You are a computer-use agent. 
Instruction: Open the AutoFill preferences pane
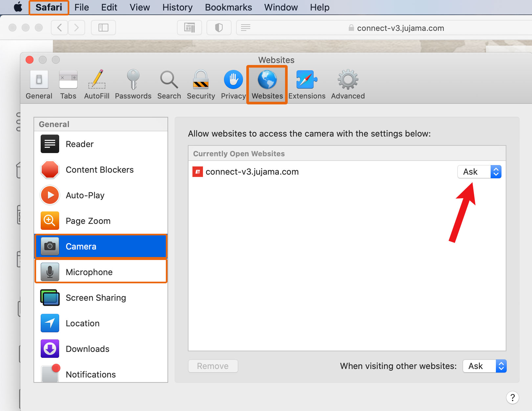pyautogui.click(x=97, y=85)
